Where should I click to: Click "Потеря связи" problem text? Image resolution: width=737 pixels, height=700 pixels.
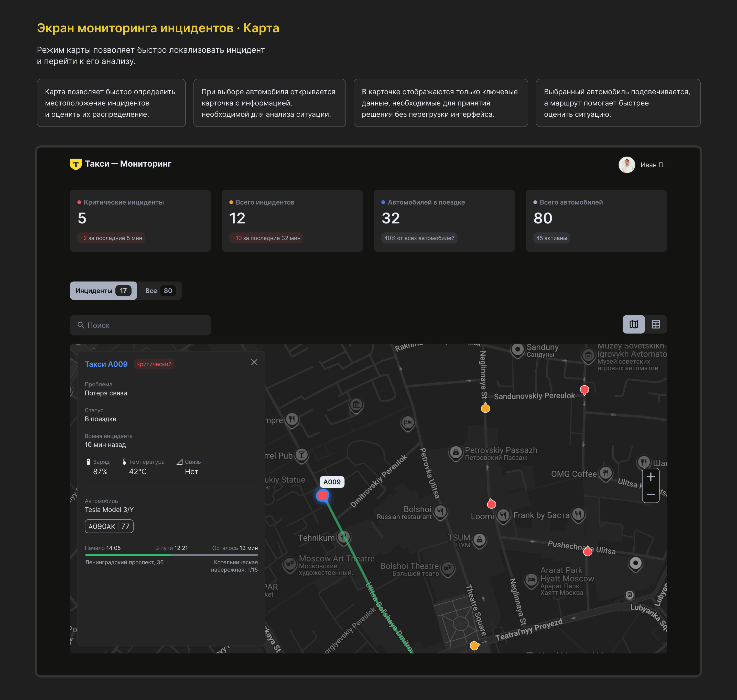point(106,393)
